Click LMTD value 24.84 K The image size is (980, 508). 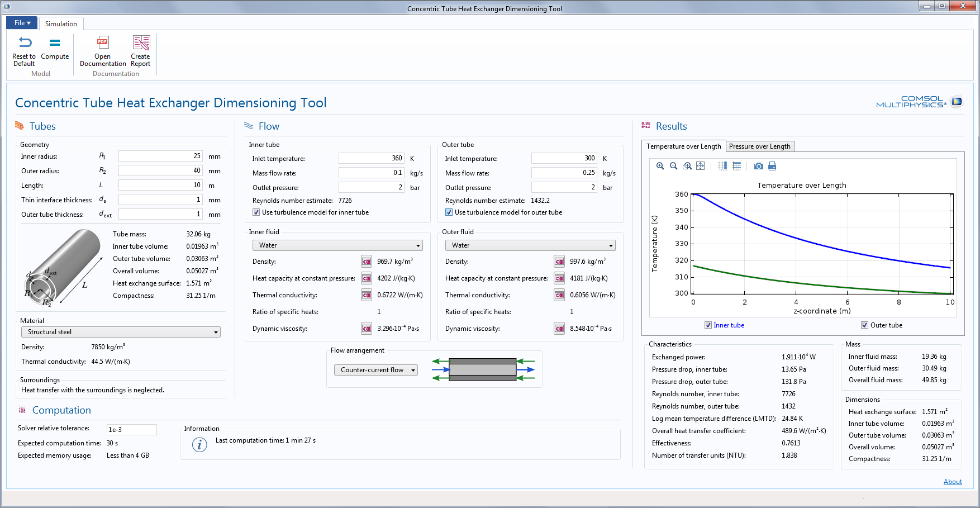pyautogui.click(x=792, y=419)
